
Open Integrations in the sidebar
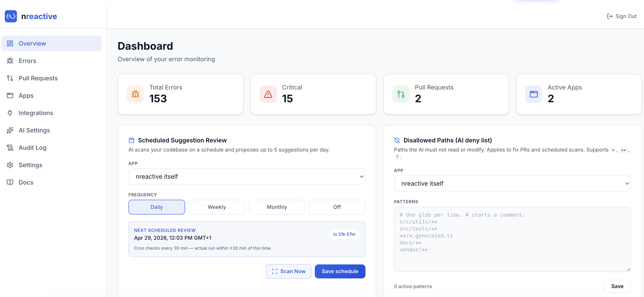click(51, 113)
